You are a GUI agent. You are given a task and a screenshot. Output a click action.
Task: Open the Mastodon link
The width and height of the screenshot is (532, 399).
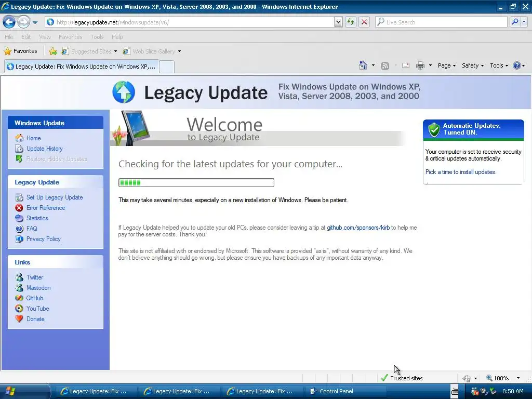point(38,288)
